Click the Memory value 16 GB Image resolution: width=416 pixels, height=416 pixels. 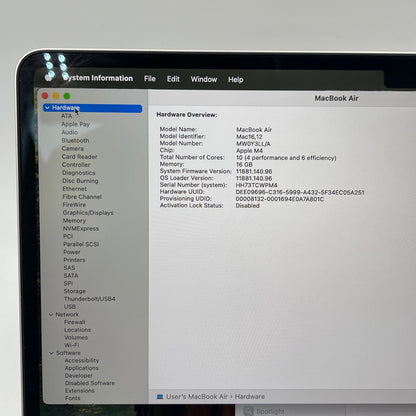click(244, 164)
